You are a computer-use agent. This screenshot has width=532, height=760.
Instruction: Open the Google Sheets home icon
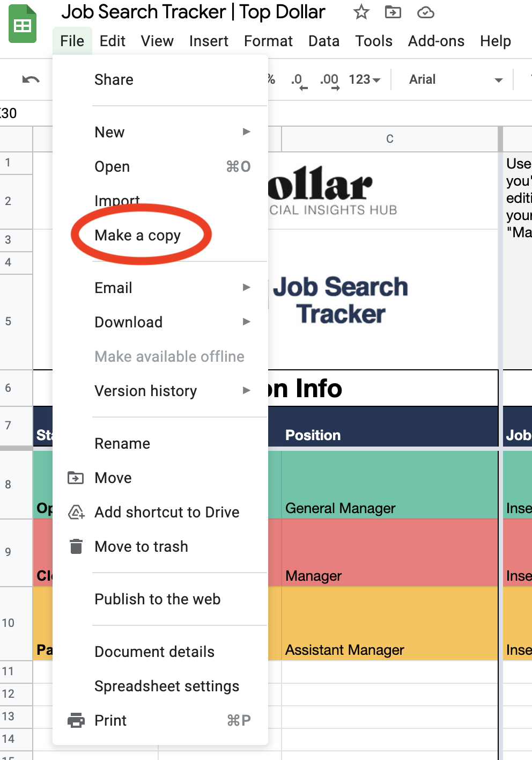(x=23, y=24)
